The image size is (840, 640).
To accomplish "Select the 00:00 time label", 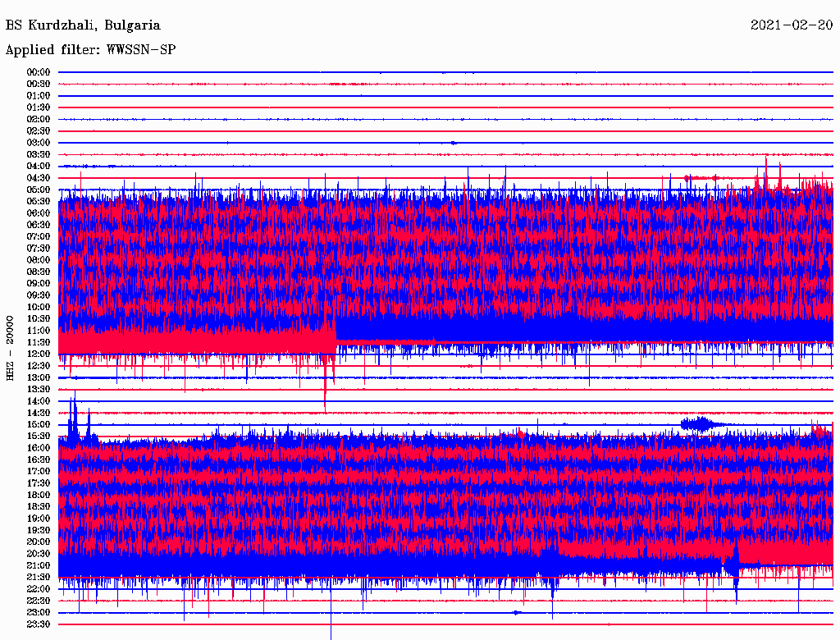I will coord(39,72).
